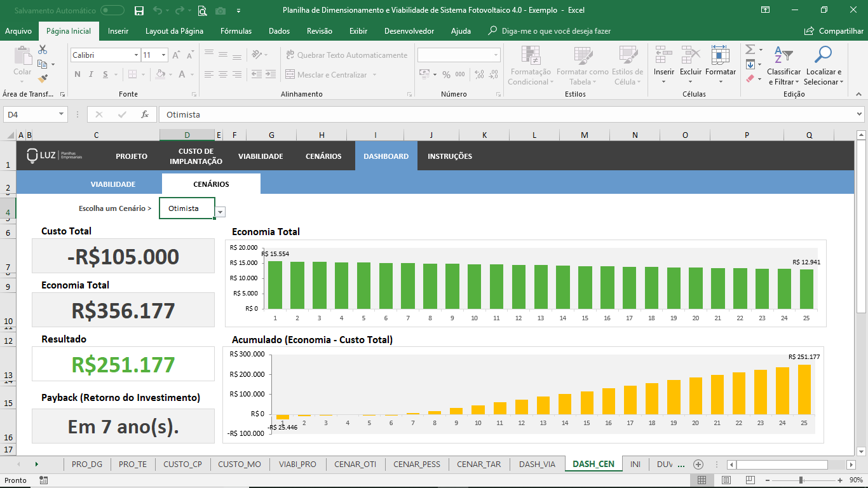Click the Save floppy disk icon
This screenshot has height=488, width=868.
139,10
